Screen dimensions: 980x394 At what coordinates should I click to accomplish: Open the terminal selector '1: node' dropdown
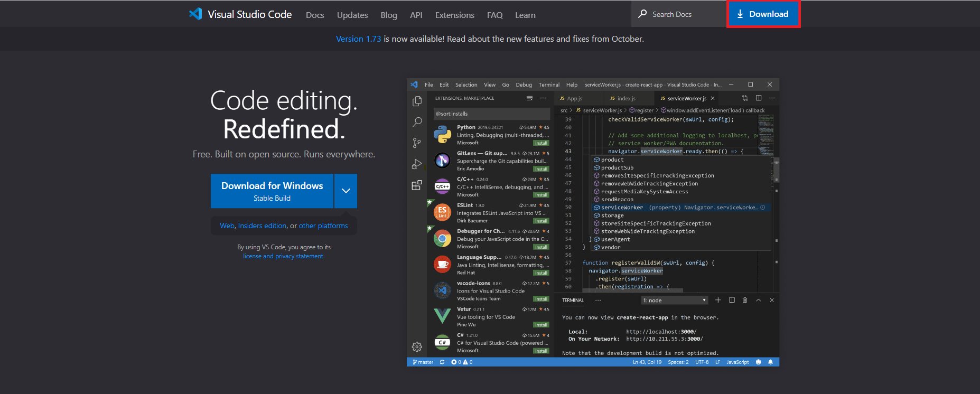tap(675, 301)
